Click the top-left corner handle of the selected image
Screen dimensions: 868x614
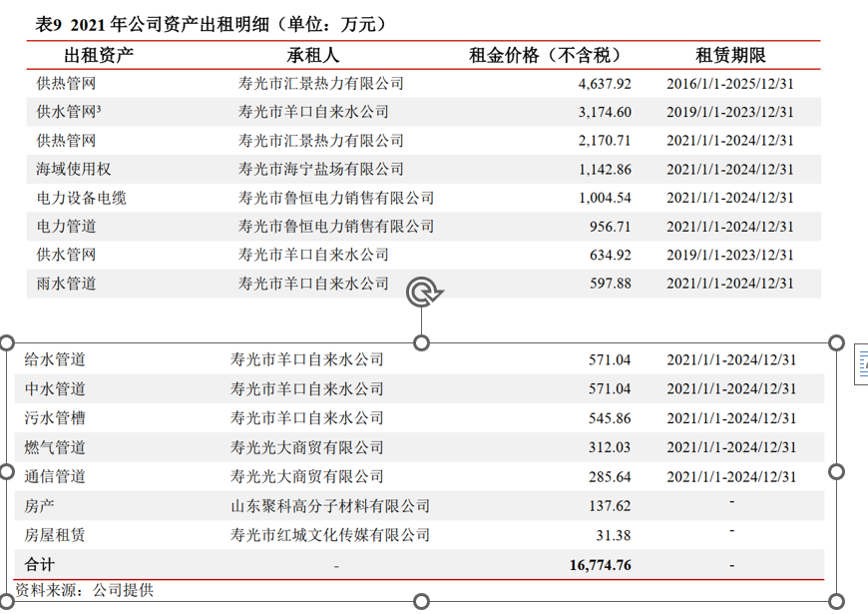click(6, 343)
